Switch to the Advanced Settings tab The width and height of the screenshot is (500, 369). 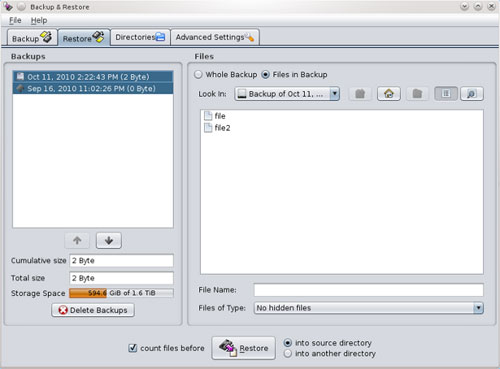click(x=215, y=37)
